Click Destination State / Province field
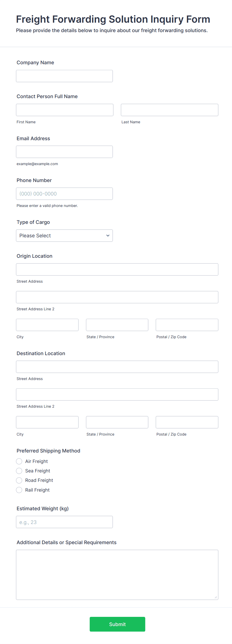The height and width of the screenshot is (644, 232). (x=117, y=422)
